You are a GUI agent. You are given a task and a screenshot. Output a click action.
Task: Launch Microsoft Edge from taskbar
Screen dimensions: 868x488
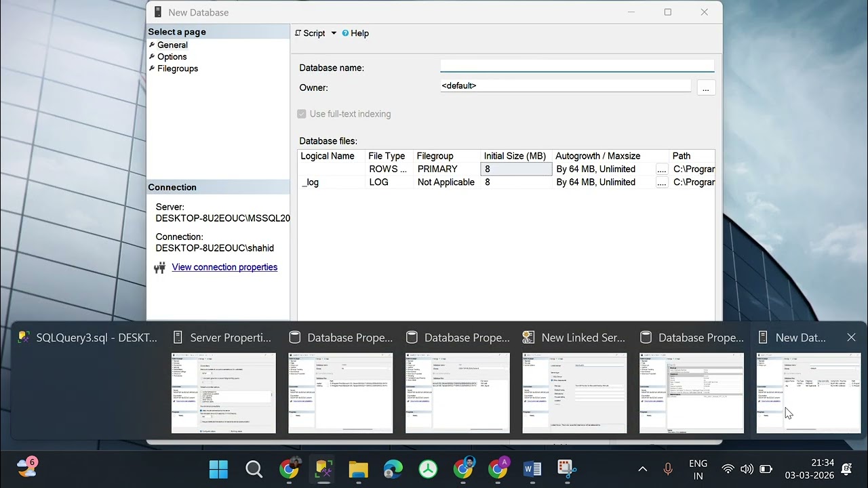(x=393, y=469)
